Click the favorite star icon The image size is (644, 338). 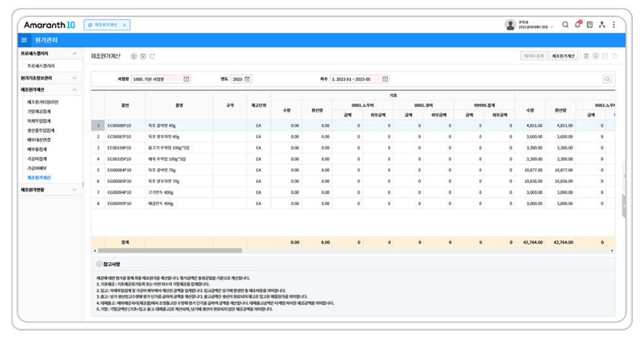(615, 56)
